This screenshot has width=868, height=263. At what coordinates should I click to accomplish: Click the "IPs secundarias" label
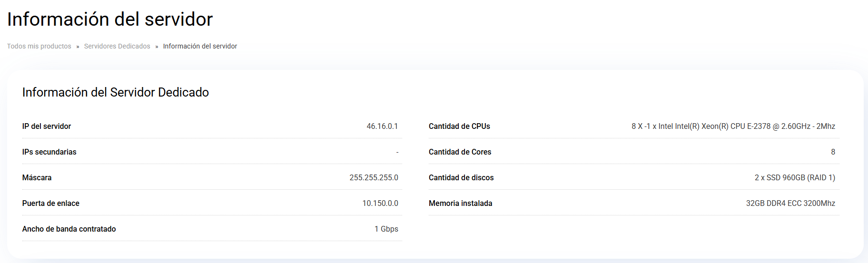click(x=49, y=152)
